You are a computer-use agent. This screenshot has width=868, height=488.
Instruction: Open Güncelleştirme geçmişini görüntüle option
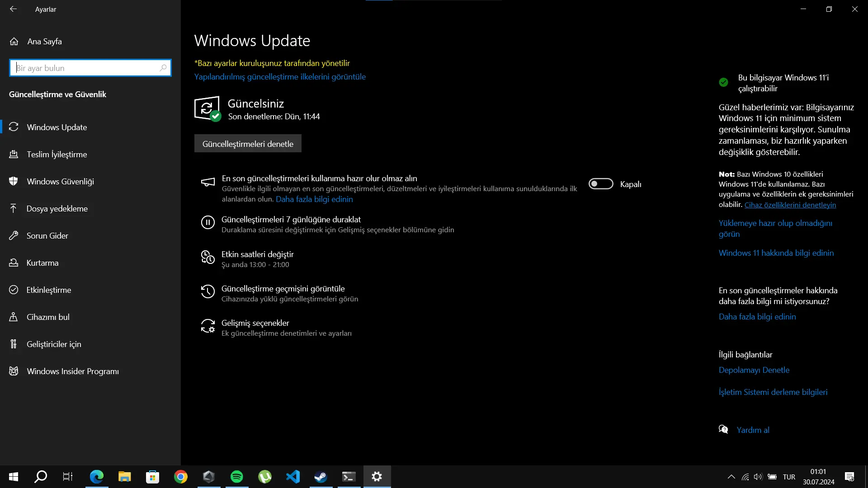[283, 289]
